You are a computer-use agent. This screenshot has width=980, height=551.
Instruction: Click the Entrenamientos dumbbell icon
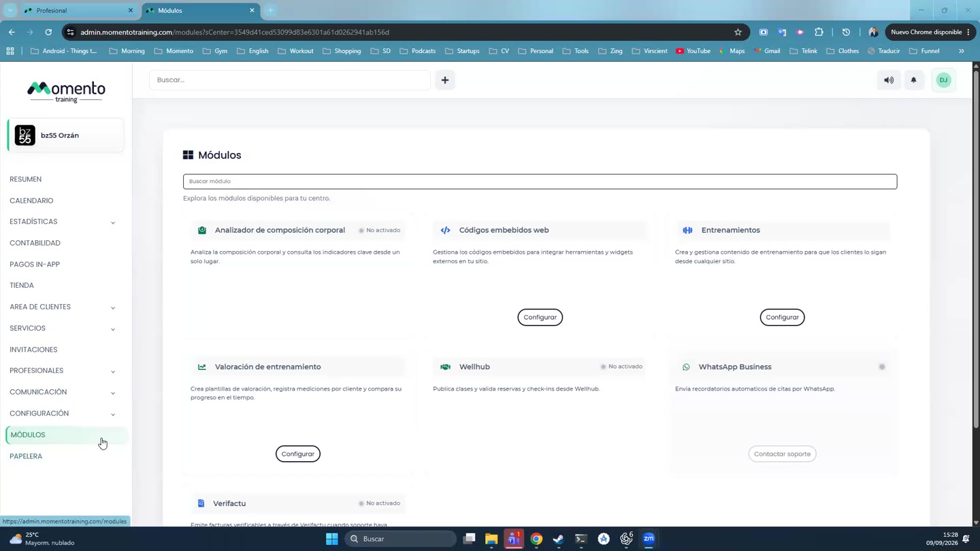pyautogui.click(x=687, y=231)
